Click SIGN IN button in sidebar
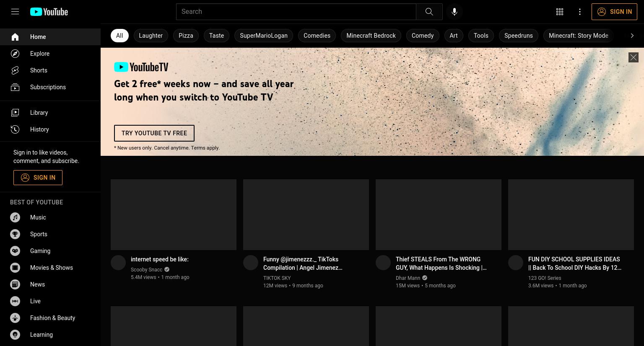Image resolution: width=644 pixels, height=346 pixels. pyautogui.click(x=38, y=178)
